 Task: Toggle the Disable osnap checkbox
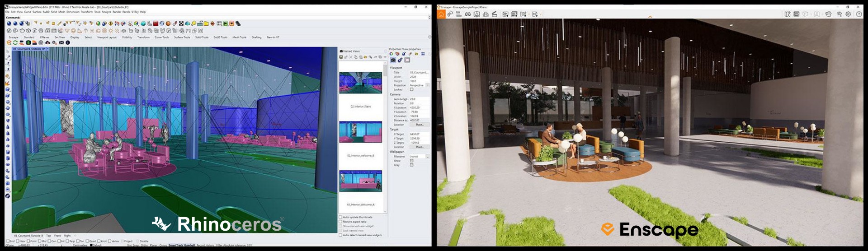(137, 241)
